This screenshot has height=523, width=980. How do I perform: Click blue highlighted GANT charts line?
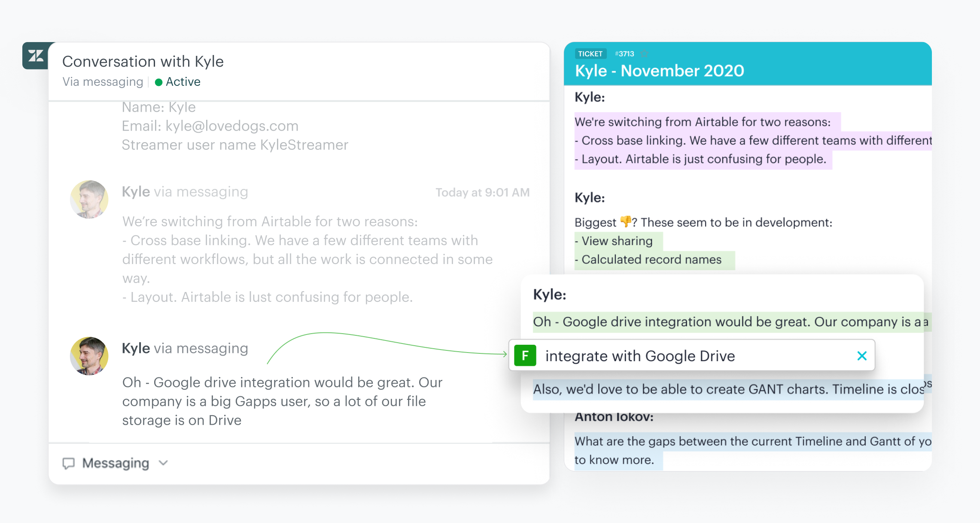[728, 389]
